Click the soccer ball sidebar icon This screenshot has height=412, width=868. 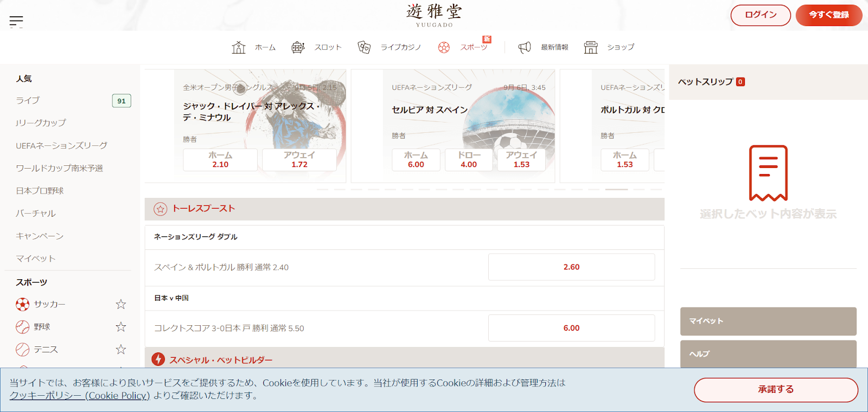(x=23, y=305)
